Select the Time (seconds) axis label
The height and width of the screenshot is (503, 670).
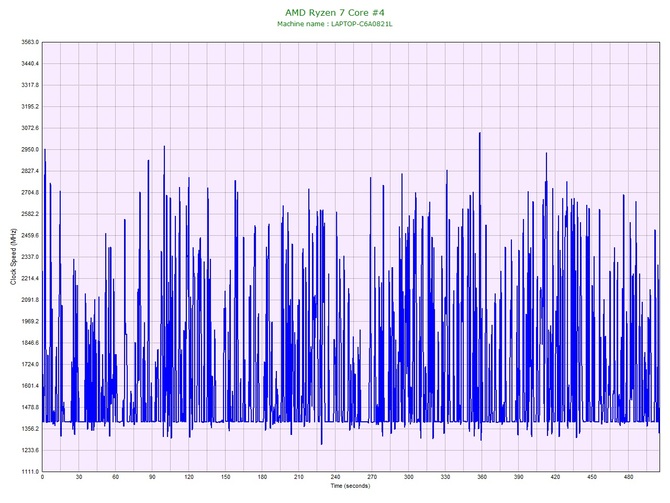350,486
